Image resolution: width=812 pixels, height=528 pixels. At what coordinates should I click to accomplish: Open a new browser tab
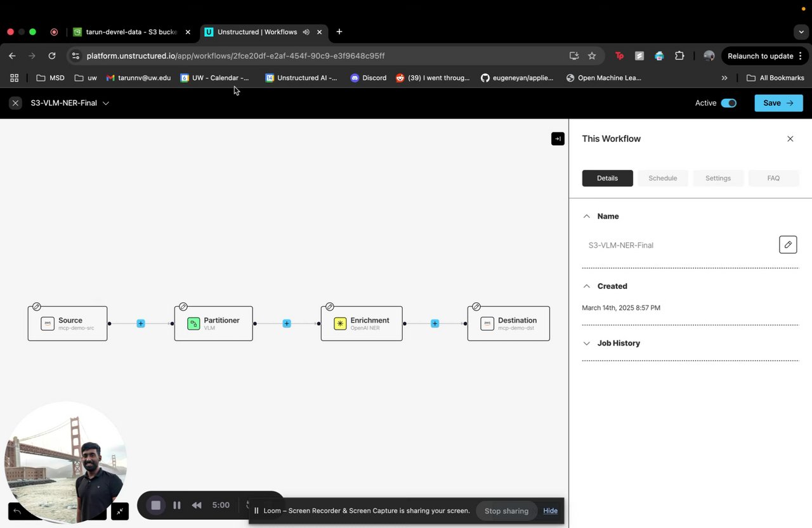click(x=339, y=32)
